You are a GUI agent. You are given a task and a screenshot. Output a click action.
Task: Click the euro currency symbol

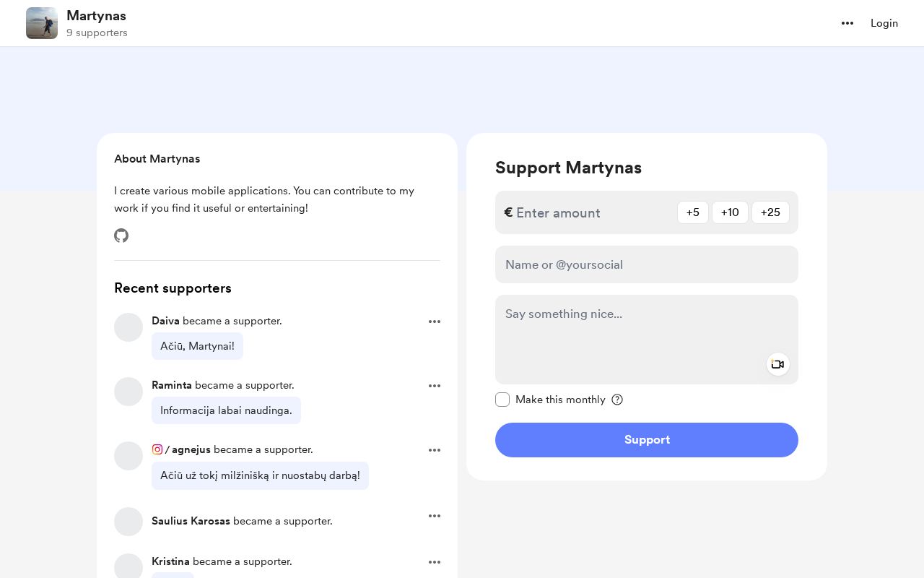coord(508,212)
